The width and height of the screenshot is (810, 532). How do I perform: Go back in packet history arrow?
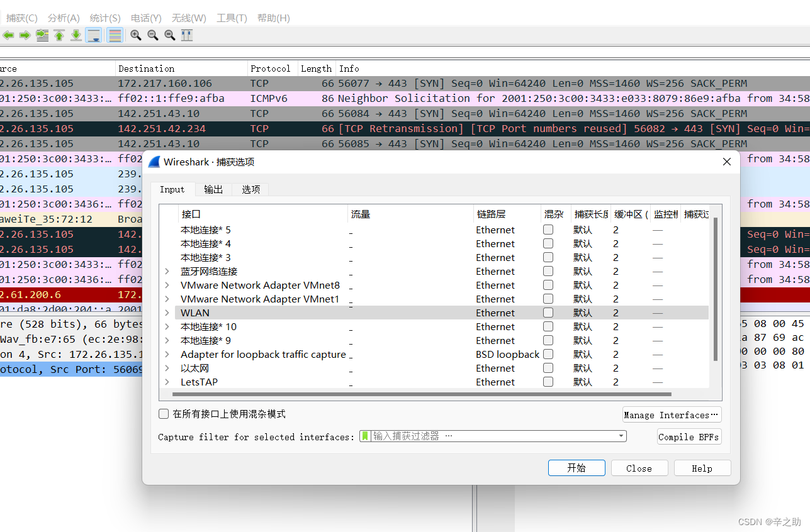click(x=8, y=35)
